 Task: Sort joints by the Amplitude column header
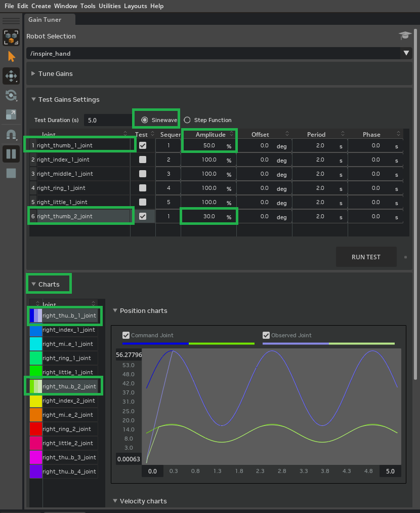point(209,134)
